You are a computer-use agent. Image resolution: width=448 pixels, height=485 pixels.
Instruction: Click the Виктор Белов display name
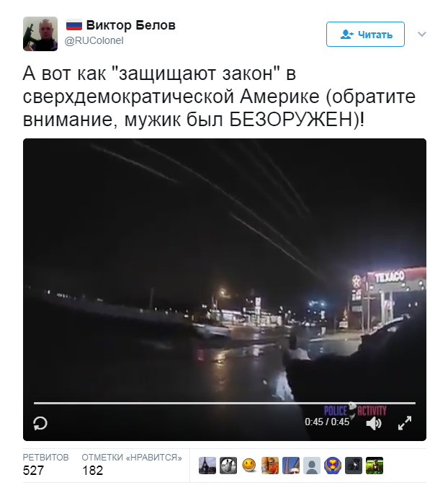pyautogui.click(x=131, y=25)
